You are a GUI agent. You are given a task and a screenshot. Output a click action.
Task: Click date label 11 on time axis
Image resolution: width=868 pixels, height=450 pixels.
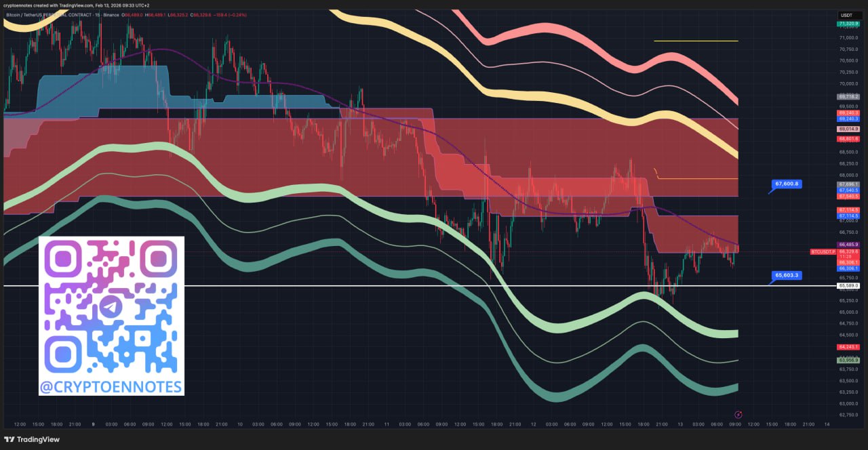(x=387, y=424)
